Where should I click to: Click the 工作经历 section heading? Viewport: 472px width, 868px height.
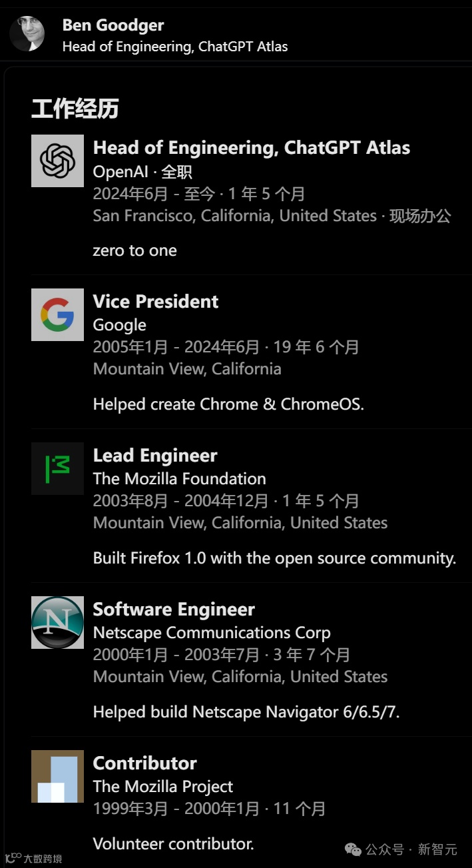click(75, 109)
